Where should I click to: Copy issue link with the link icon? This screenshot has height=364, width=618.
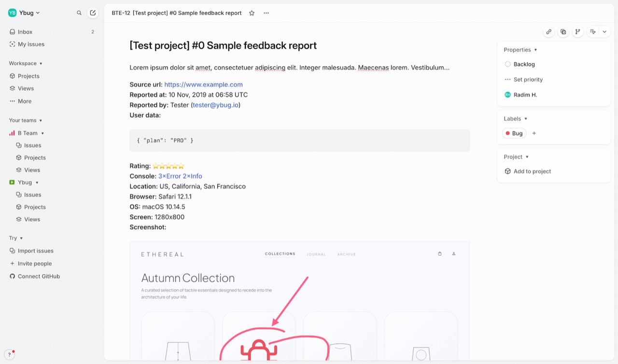(x=548, y=32)
